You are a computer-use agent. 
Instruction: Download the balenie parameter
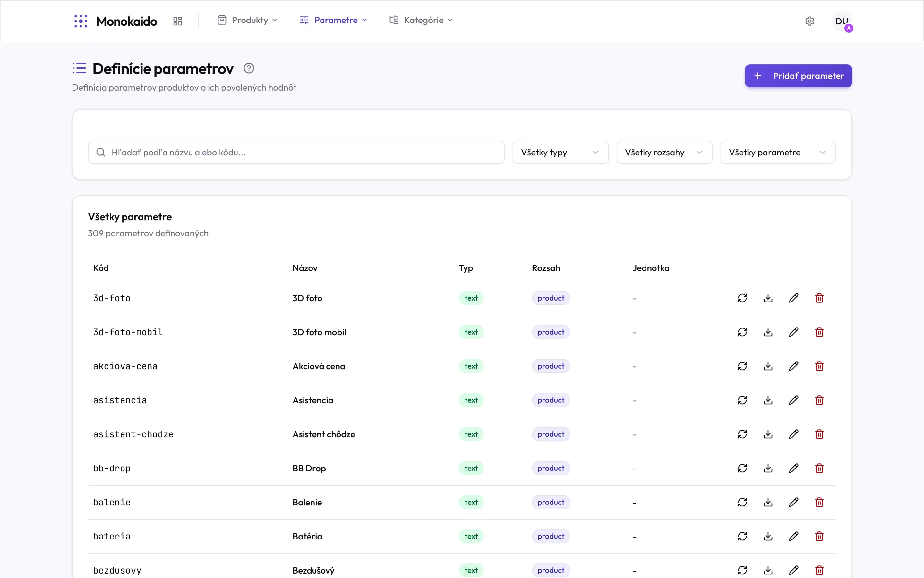pos(768,502)
